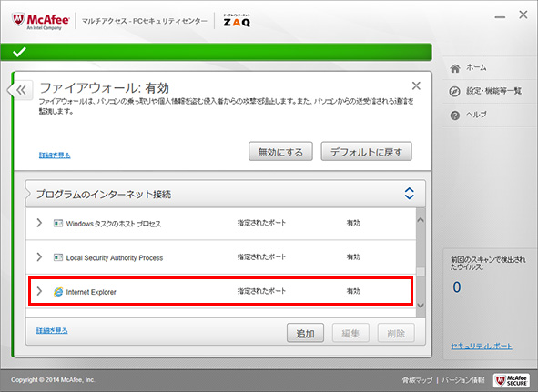Viewport: 538px width, 392px height.
Task: Expand the Windows タスクのホスト プロセス row
Action: tap(39, 223)
